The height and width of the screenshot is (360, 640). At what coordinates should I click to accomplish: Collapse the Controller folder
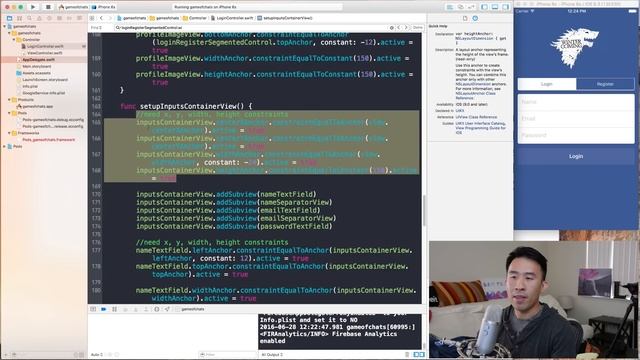point(14,40)
